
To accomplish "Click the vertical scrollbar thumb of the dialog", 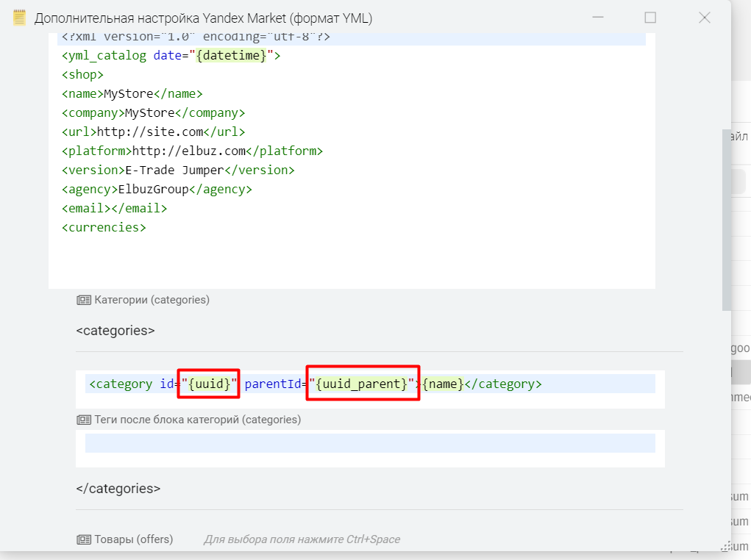I will (727, 220).
